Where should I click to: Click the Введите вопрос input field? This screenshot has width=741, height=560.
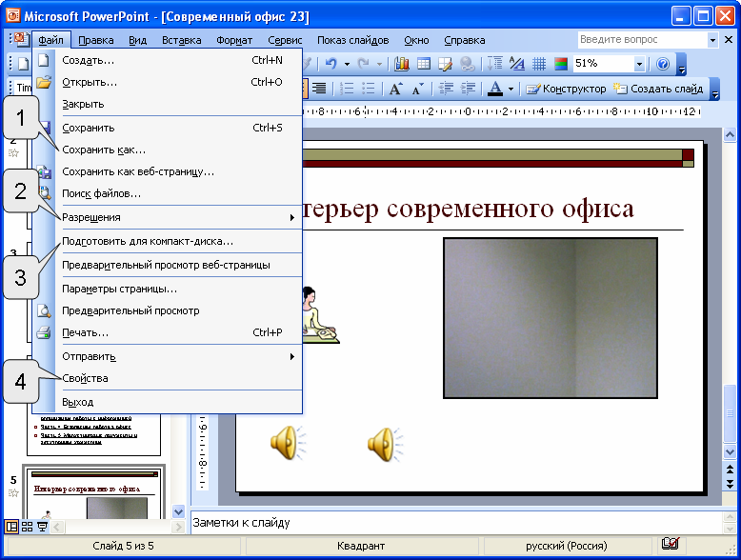pos(643,40)
